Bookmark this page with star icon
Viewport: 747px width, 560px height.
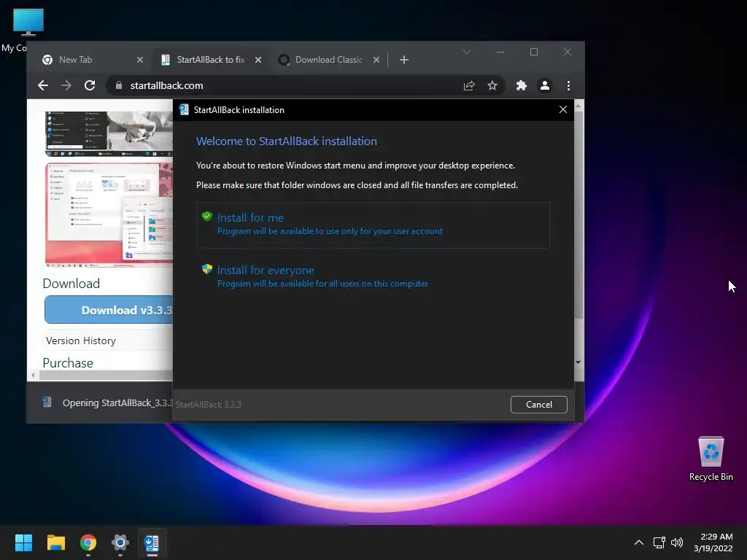click(492, 85)
